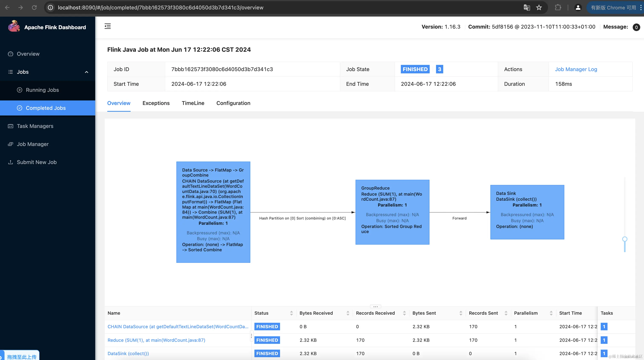This screenshot has height=360, width=644.
Task: Open the Submit New Job page
Action: (36, 162)
